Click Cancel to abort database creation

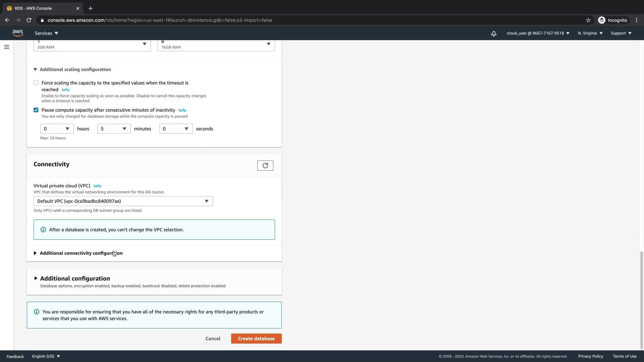coord(213,339)
